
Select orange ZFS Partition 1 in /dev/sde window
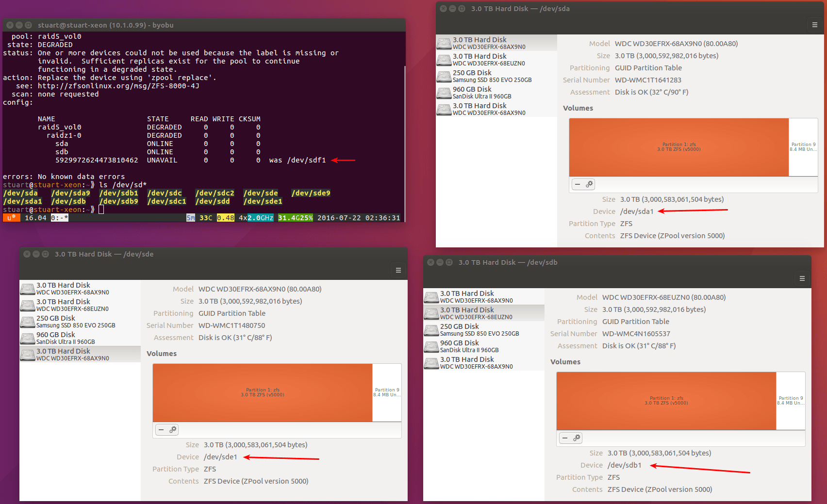click(x=262, y=392)
